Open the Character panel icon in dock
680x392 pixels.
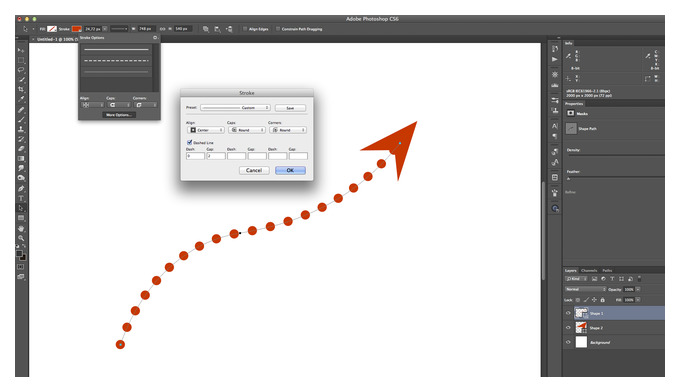(555, 126)
